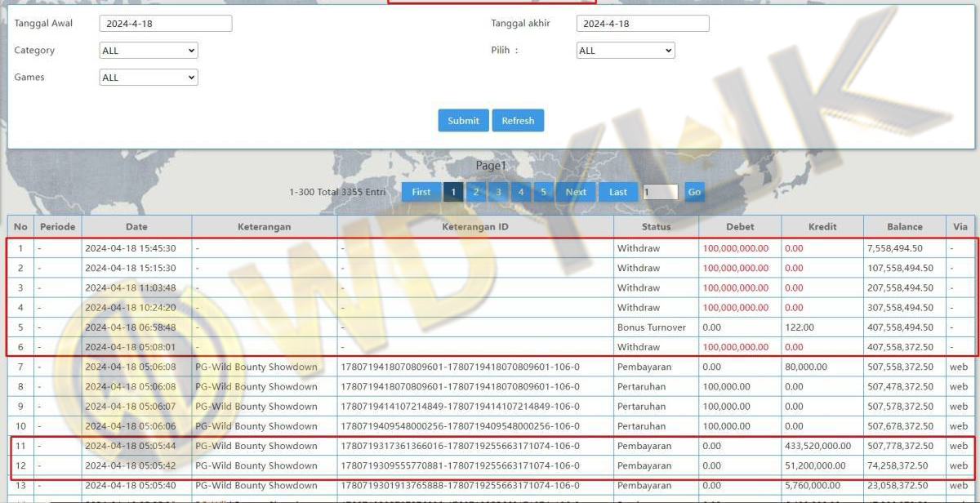Select date 2024-04-18 05:08:01
Viewport: 980px width, 503px height.
(x=130, y=347)
